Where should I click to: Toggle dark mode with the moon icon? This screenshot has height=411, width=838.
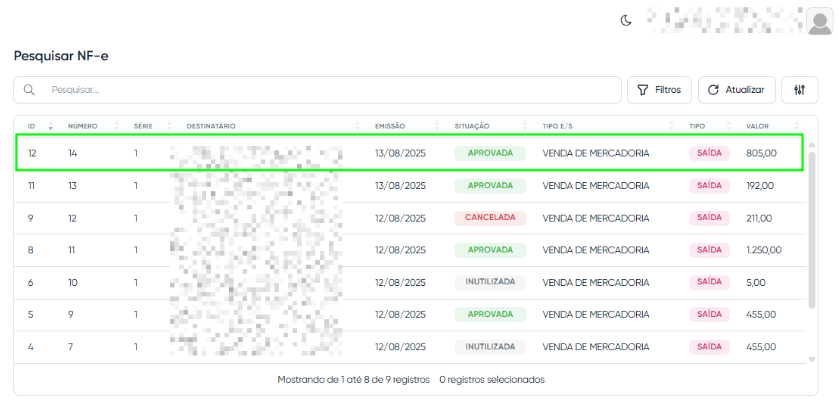click(x=626, y=20)
